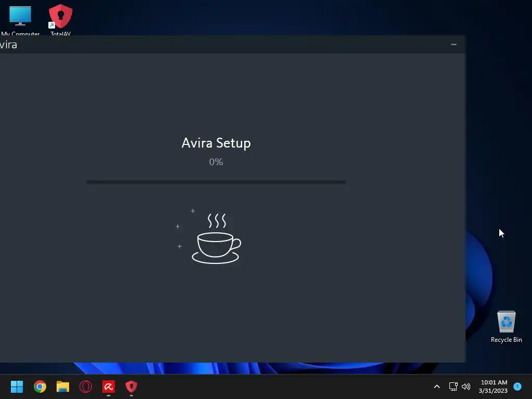Select the Recycle Bin desktop icon
Image resolution: width=532 pixels, height=399 pixels.
tap(506, 327)
